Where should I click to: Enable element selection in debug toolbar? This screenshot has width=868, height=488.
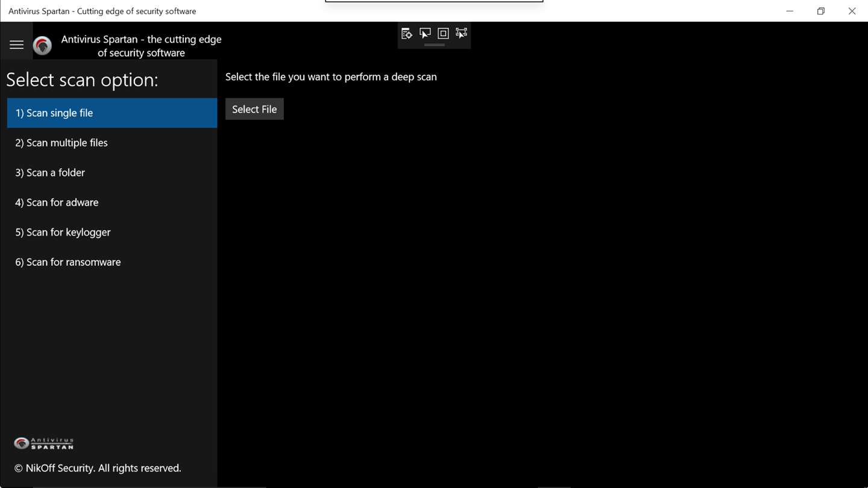point(425,34)
